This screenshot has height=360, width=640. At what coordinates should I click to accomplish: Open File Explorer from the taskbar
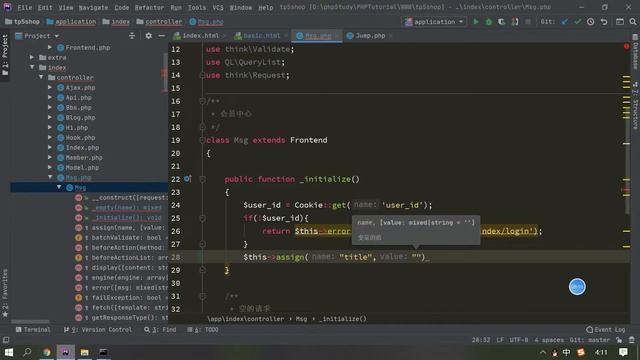tap(84, 352)
